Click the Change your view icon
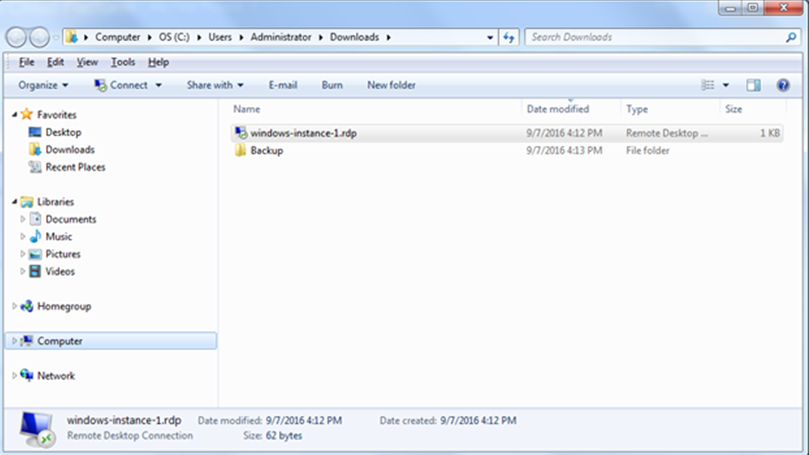 click(708, 85)
